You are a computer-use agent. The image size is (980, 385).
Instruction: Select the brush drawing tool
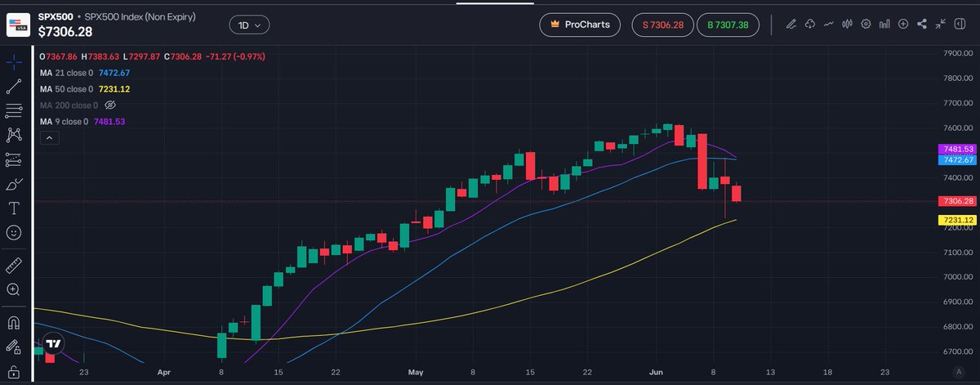coord(14,183)
